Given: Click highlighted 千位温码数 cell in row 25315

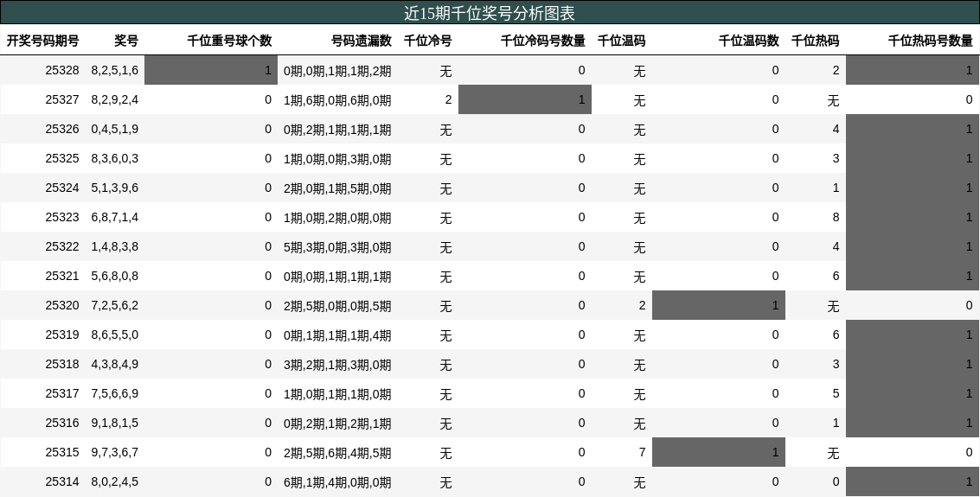Looking at the screenshot, I should click(719, 453).
